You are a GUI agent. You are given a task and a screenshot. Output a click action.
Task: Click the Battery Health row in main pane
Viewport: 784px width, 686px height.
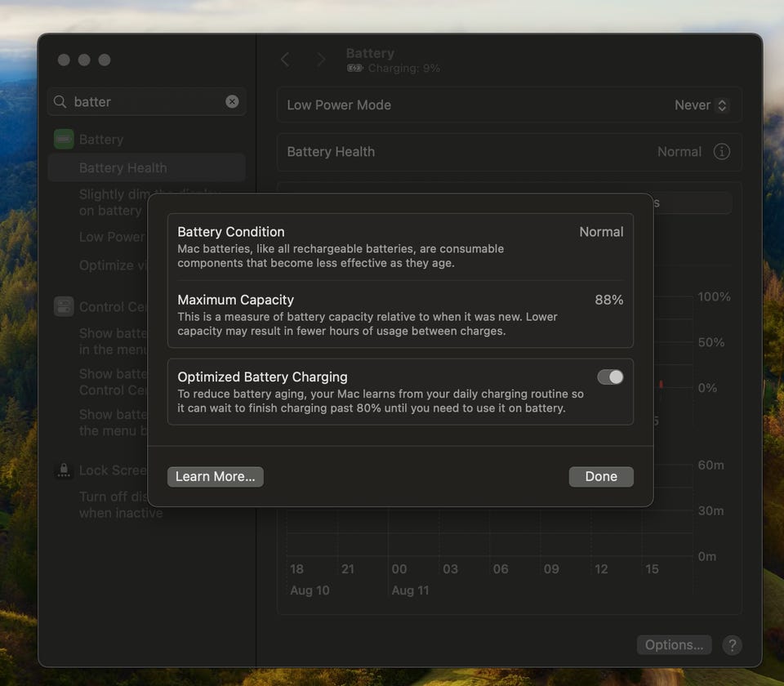(509, 152)
